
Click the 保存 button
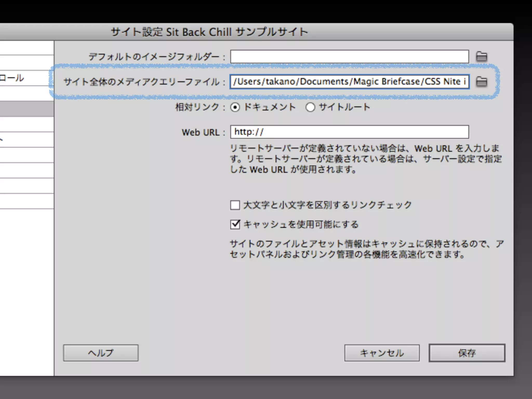coord(467,353)
